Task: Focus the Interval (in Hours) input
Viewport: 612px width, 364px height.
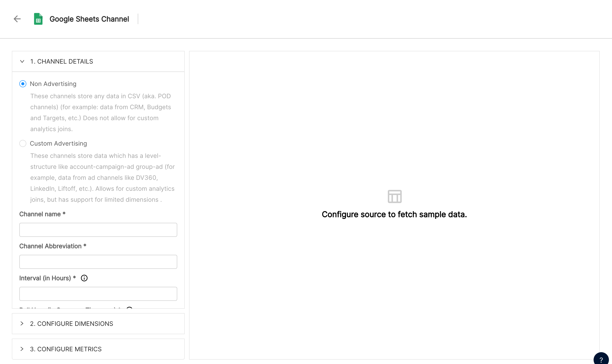Action: pos(98,294)
